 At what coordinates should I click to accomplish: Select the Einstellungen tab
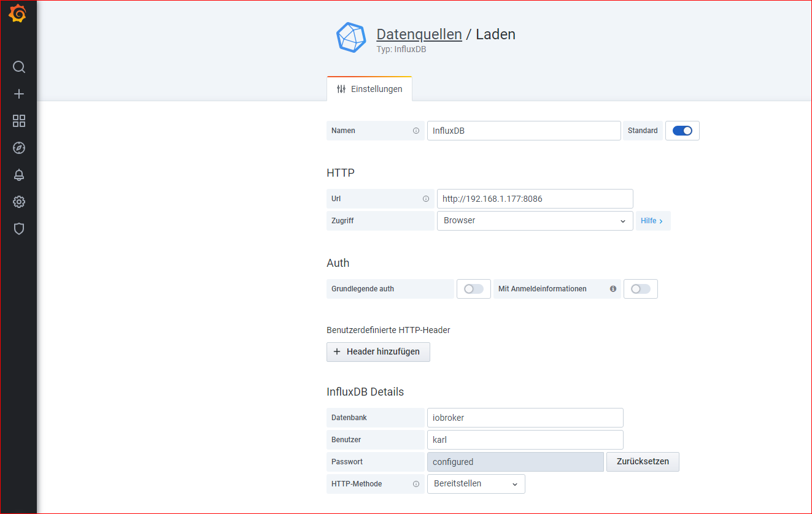pos(369,89)
